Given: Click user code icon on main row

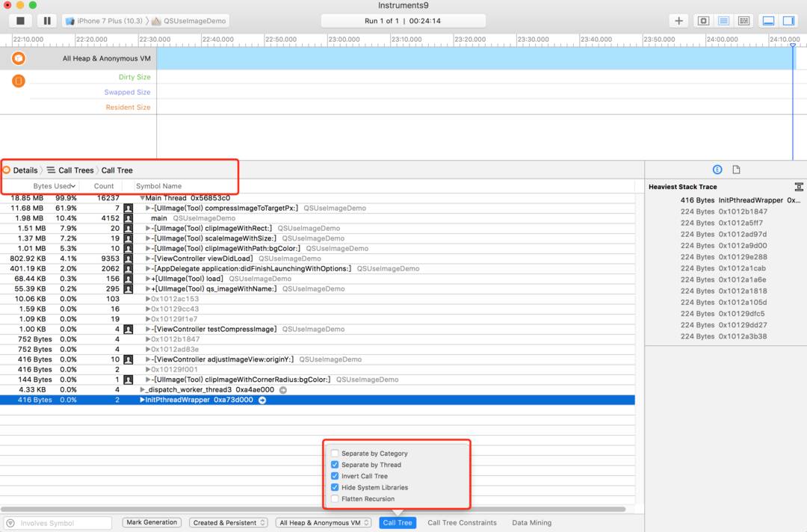Looking at the screenshot, I should coord(129,218).
